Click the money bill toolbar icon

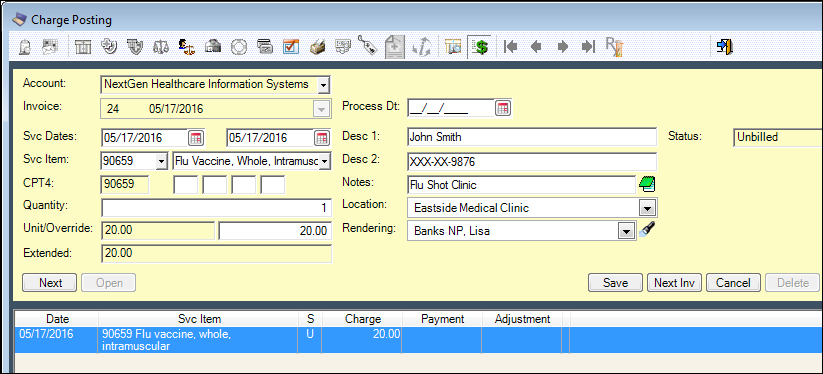coord(343,47)
